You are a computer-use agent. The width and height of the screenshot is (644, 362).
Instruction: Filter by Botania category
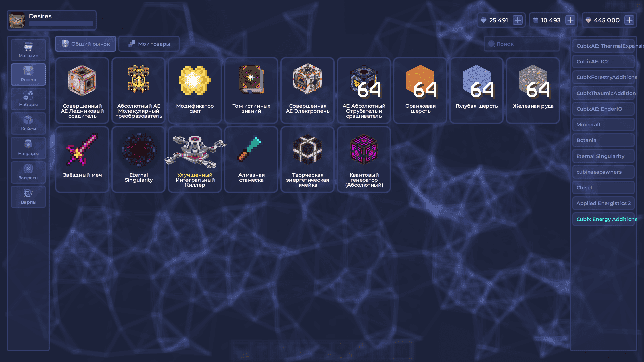point(603,140)
